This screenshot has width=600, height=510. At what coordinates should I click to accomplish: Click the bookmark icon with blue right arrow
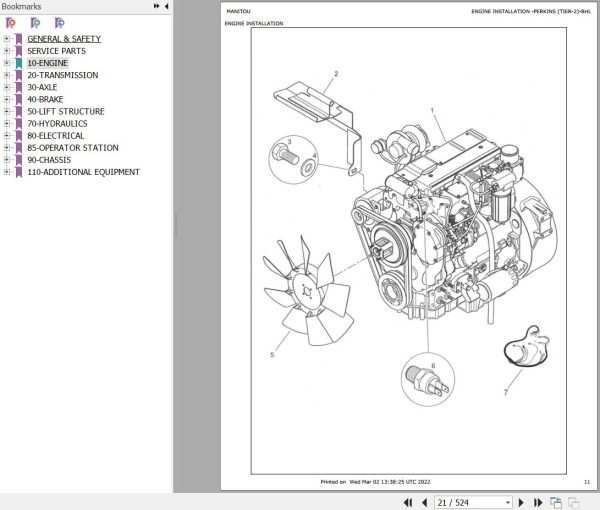pos(59,23)
